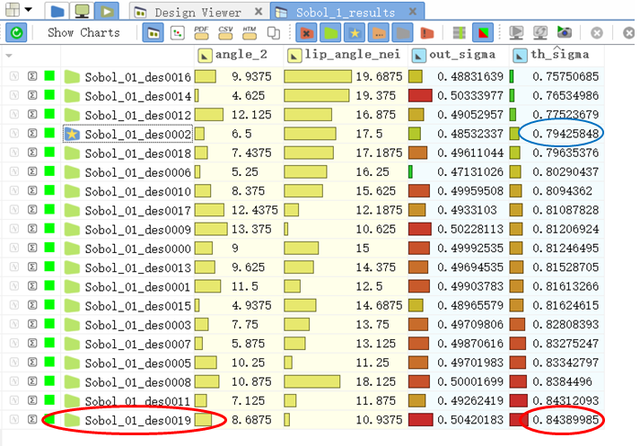Click the star icon beside Sobol_01_des0002

pos(72,133)
